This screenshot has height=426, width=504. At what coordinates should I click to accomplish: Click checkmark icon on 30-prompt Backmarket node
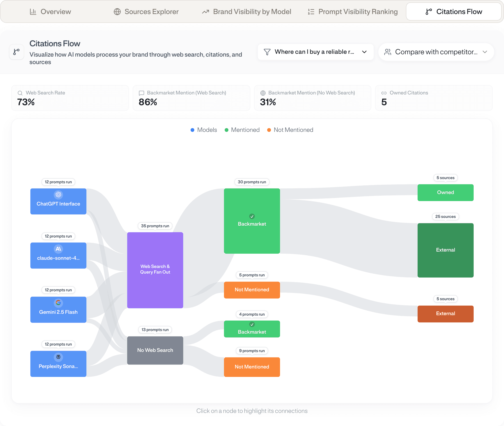252,216
